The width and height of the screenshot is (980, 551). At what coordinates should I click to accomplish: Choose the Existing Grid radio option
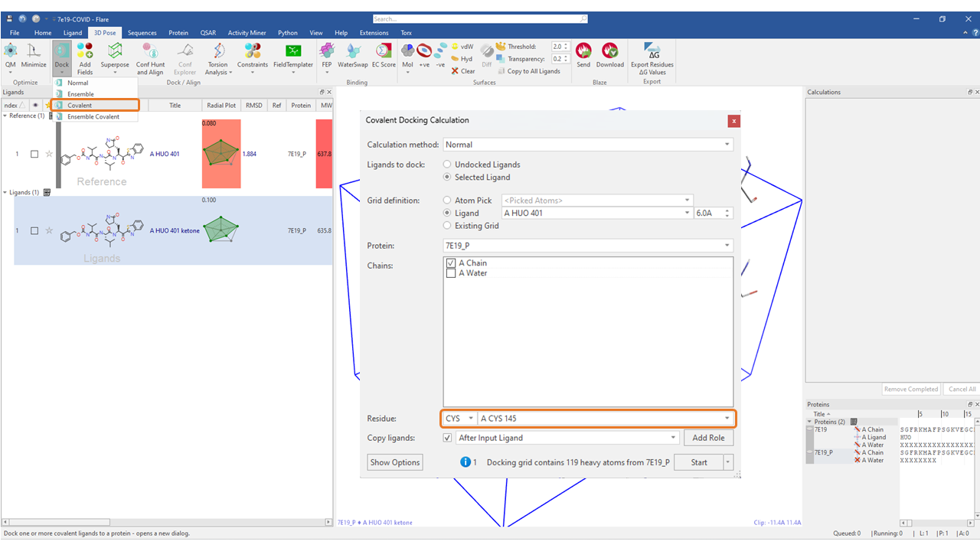click(448, 226)
